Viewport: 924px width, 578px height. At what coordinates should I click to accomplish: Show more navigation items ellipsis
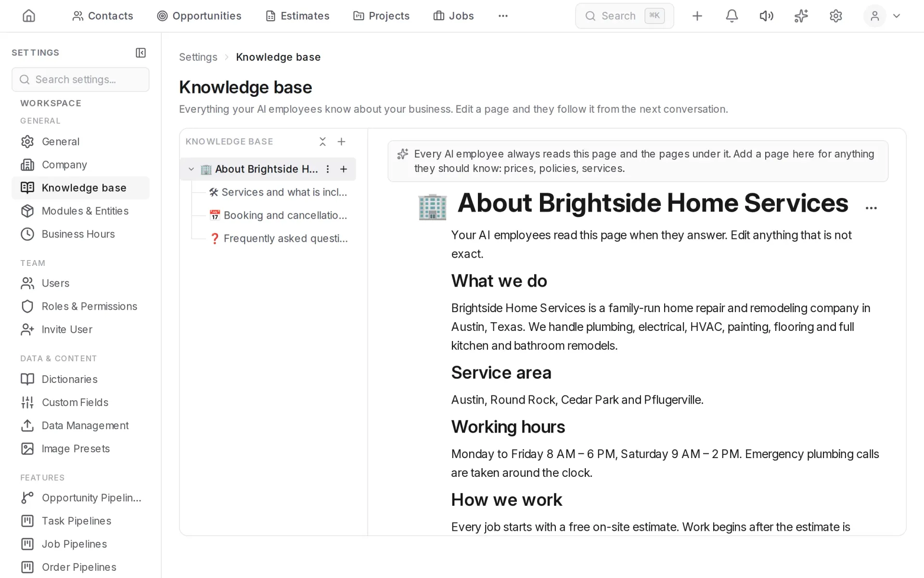(503, 16)
